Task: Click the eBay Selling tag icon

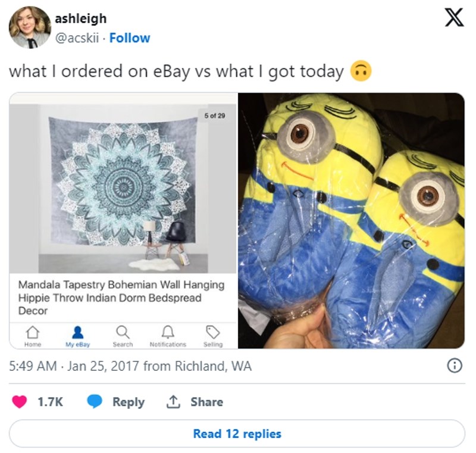Action: 212,332
